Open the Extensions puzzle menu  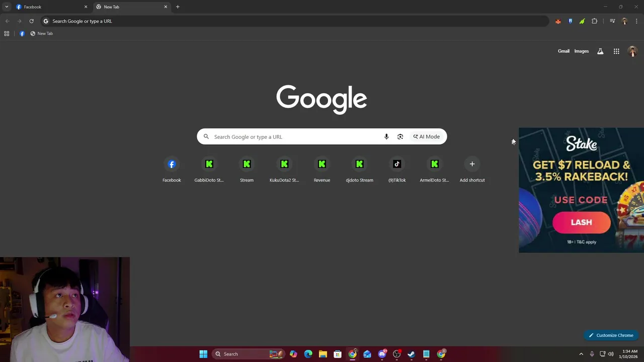pos(595,21)
